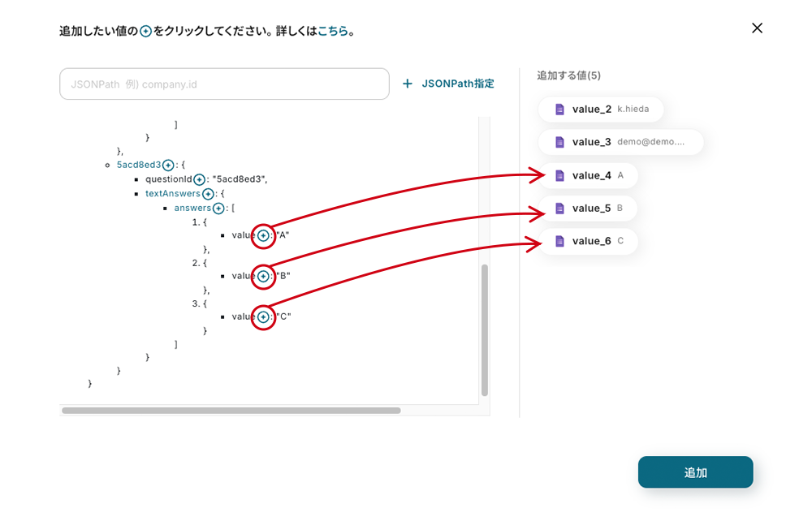Collapse the answers tree node

(192, 208)
